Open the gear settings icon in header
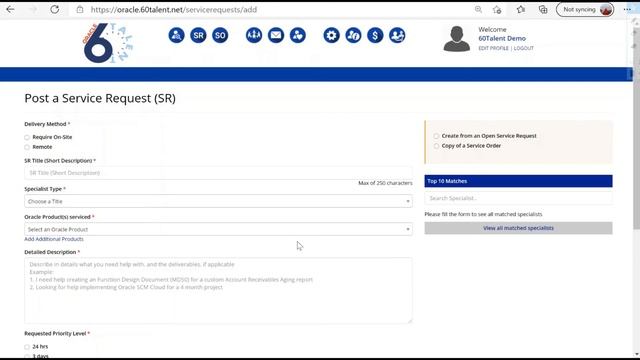This screenshot has width=640, height=360. (x=331, y=36)
